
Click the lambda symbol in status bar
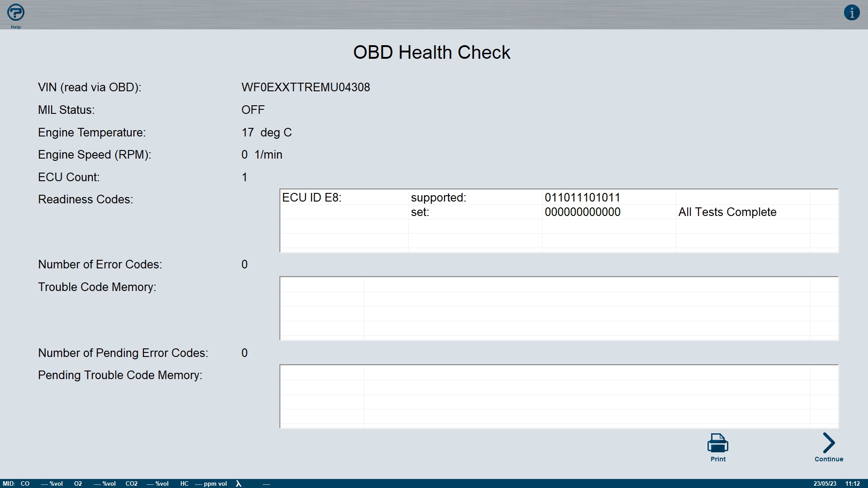tap(239, 483)
